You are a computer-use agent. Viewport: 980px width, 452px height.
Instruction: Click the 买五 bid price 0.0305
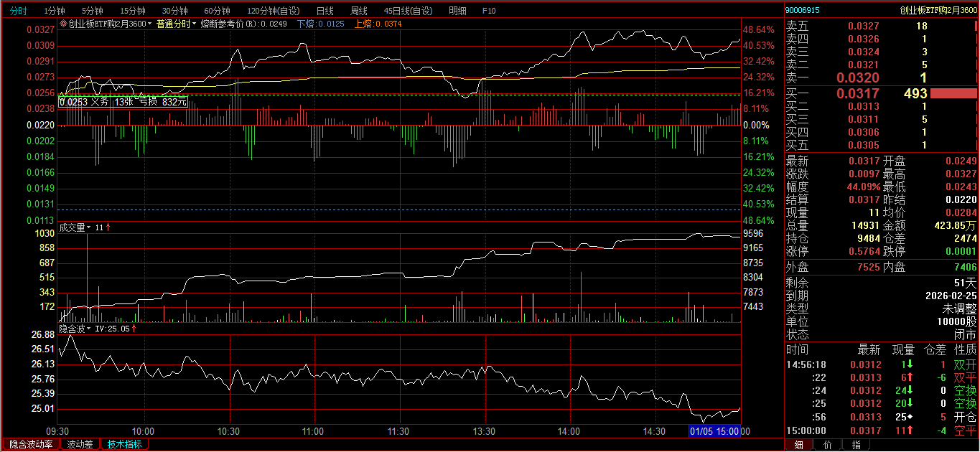coord(863,145)
